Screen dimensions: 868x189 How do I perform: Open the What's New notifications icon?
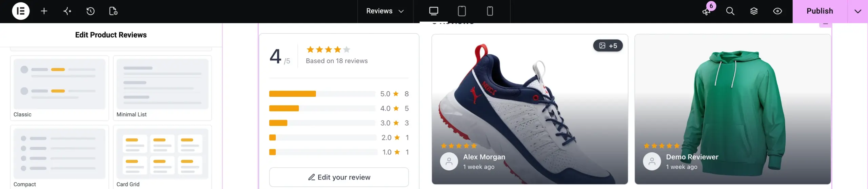[x=707, y=11]
